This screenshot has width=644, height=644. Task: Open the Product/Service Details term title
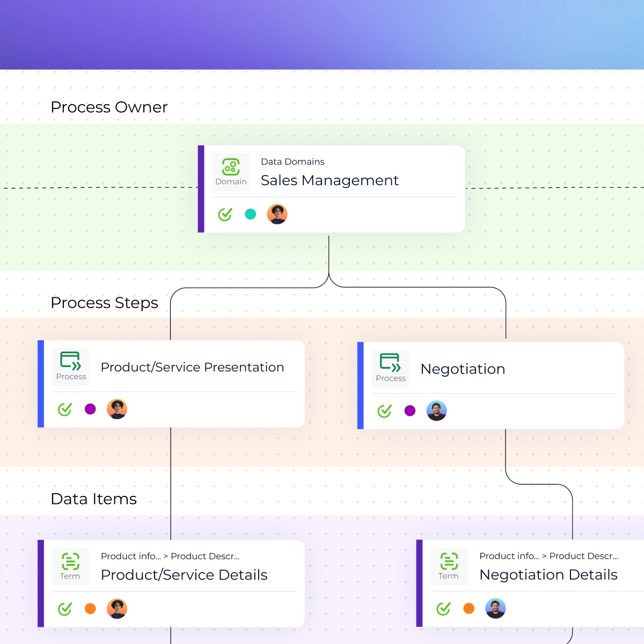pyautogui.click(x=184, y=575)
